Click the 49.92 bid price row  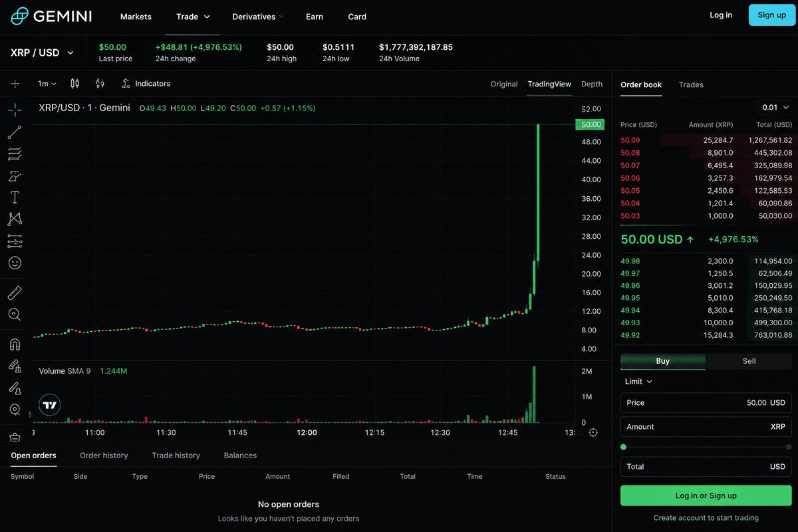click(706, 335)
